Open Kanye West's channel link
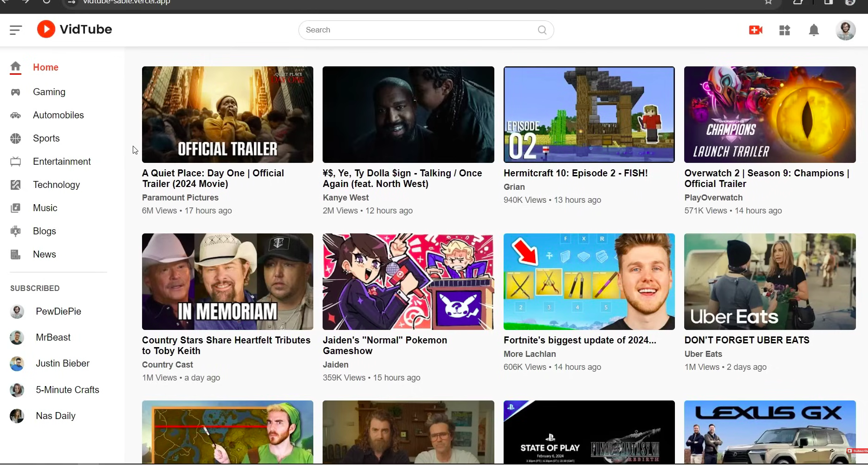The height and width of the screenshot is (471, 868). (346, 197)
